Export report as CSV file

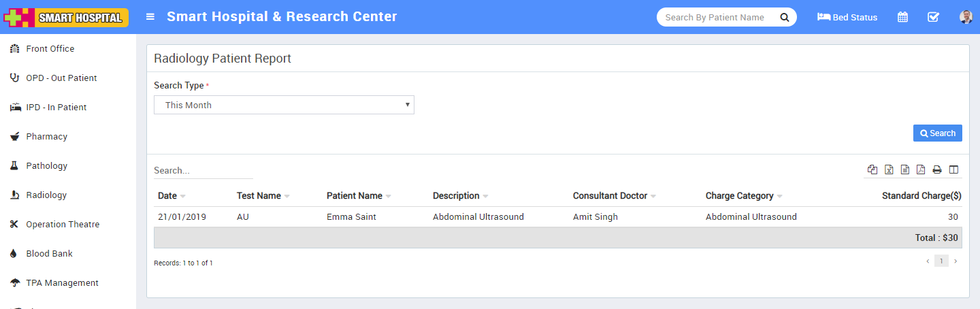pos(905,169)
